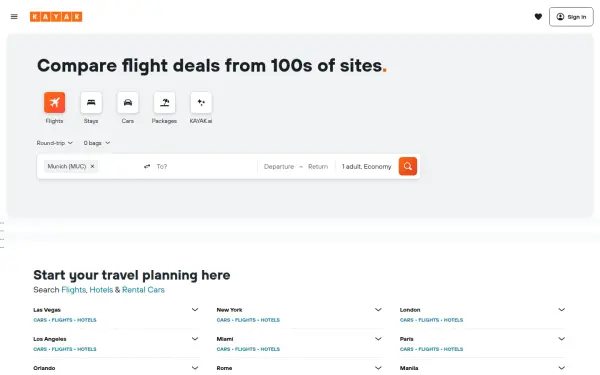Viewport: 600px width, 375px height.
Task: Open the Rental Cars link
Action: [143, 290]
